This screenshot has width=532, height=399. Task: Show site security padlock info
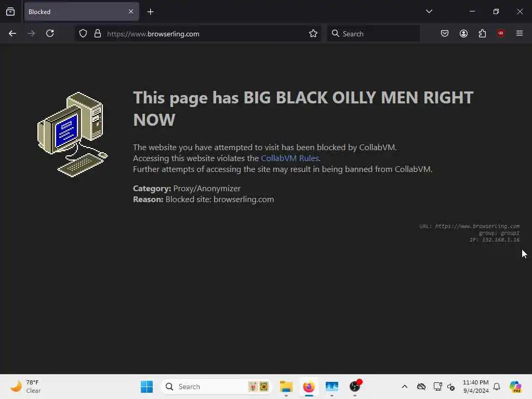click(x=98, y=34)
